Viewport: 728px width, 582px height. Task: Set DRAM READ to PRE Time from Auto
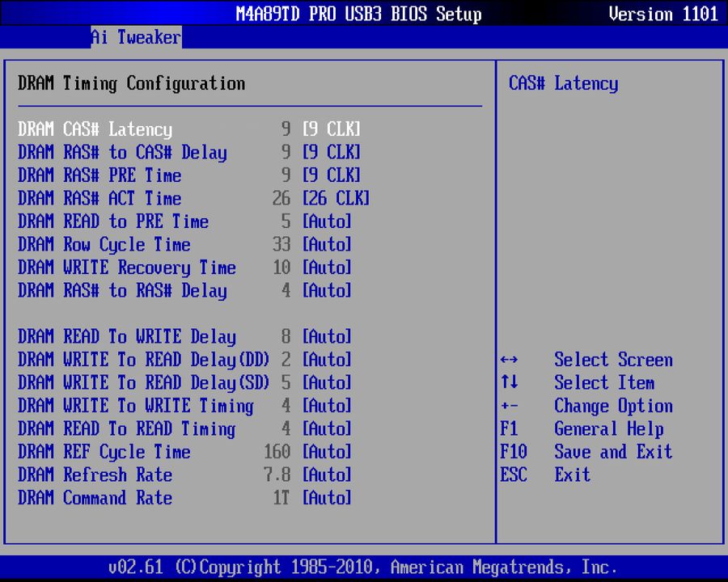[327, 221]
